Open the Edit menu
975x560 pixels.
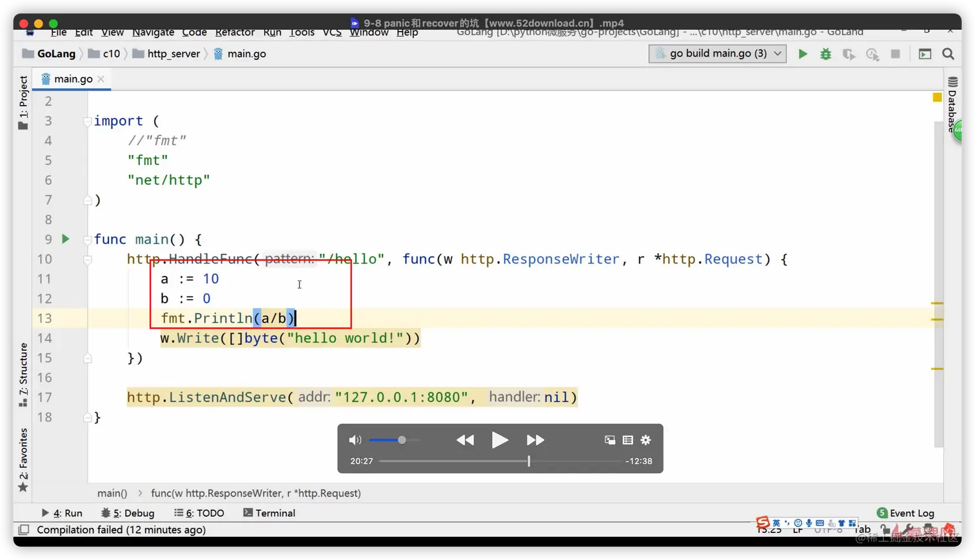tap(84, 32)
